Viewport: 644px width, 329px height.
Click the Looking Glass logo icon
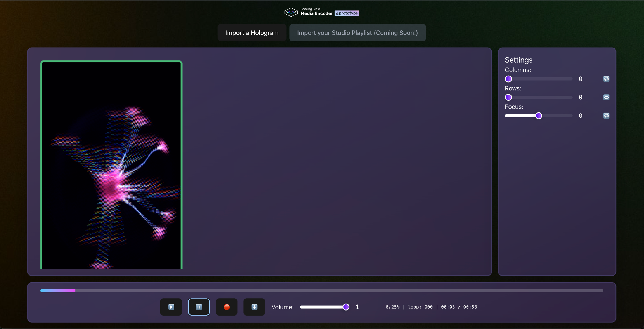[291, 12]
